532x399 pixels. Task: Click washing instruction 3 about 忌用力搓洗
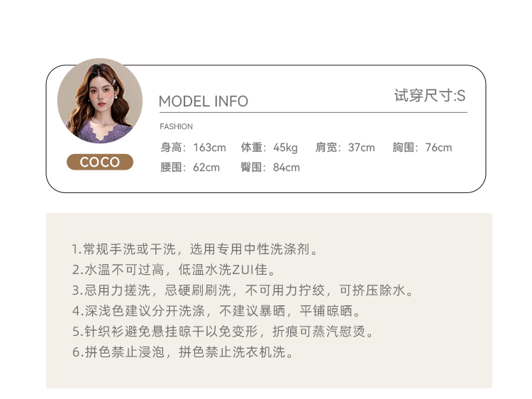pyautogui.click(x=243, y=290)
